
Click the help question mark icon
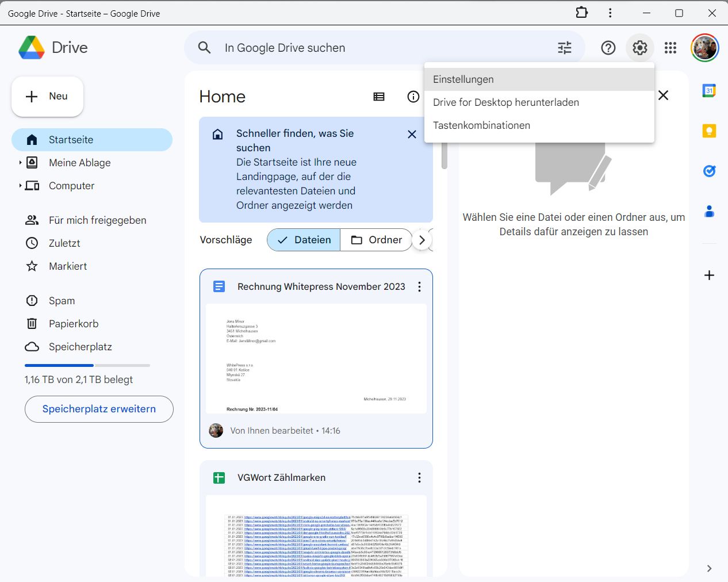(608, 48)
